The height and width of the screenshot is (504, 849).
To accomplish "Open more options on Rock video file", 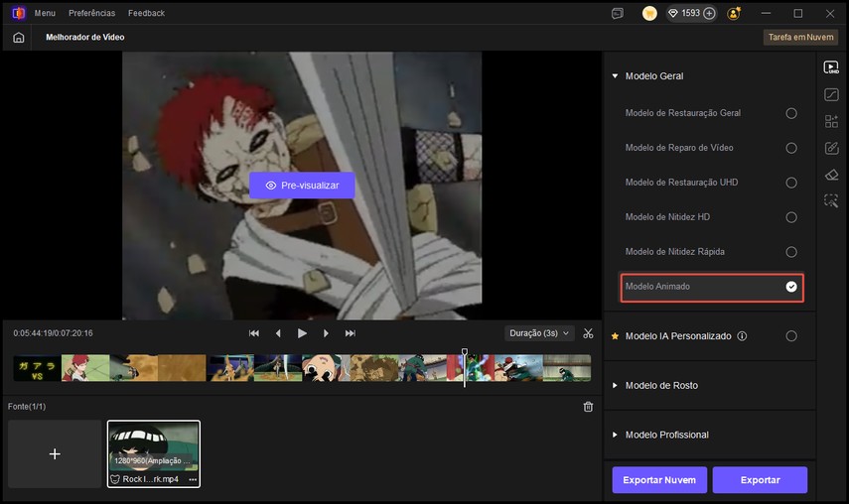I will (193, 479).
